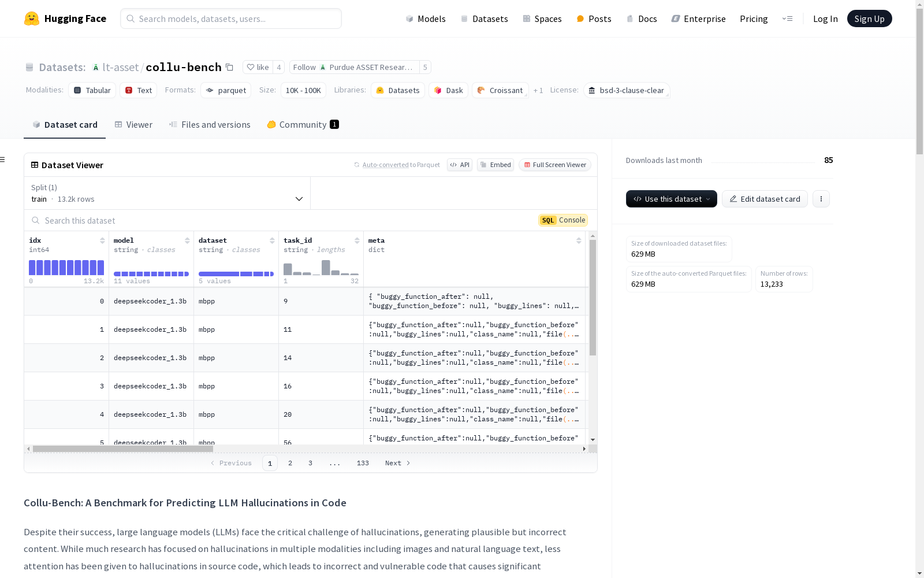924x578 pixels.
Task: Open the Community tab
Action: (x=303, y=125)
